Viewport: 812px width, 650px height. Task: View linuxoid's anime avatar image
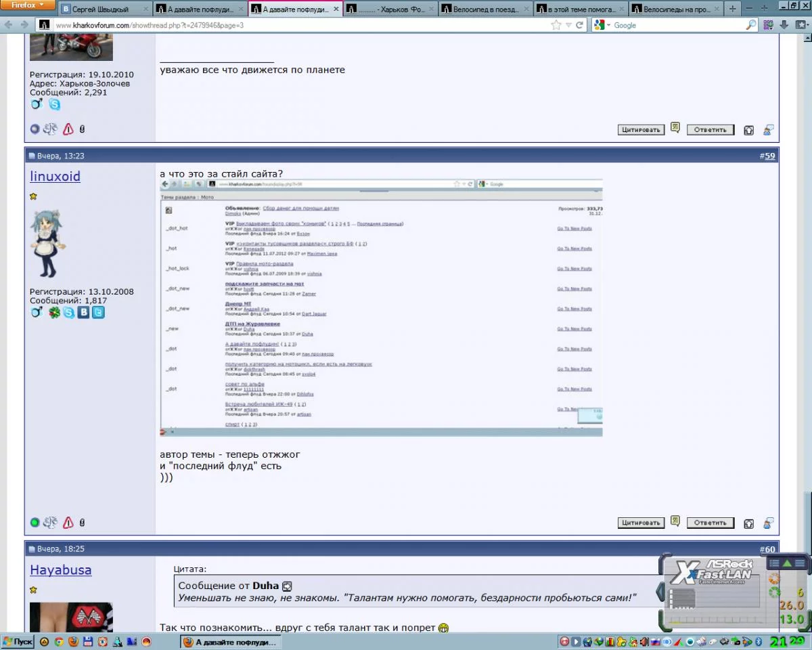(x=49, y=244)
